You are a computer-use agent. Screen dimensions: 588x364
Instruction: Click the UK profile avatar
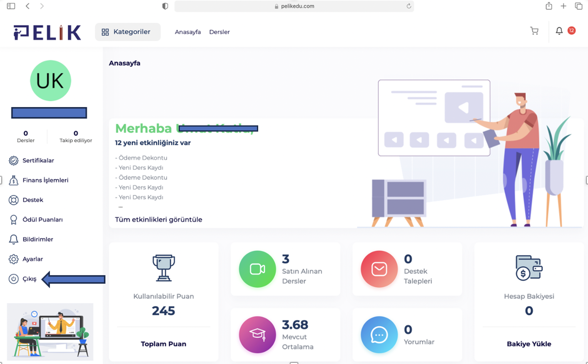pos(50,81)
